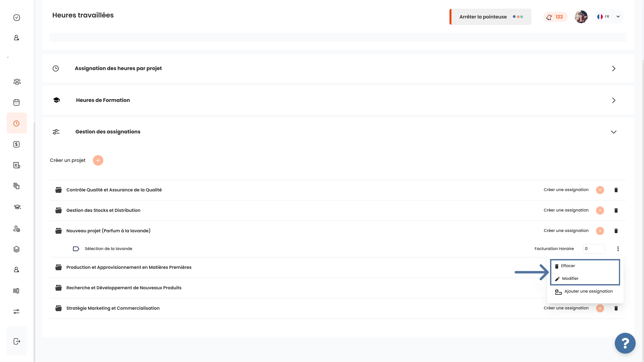Open the barcode icon in sidebar
644x362 pixels.
[x=16, y=291]
